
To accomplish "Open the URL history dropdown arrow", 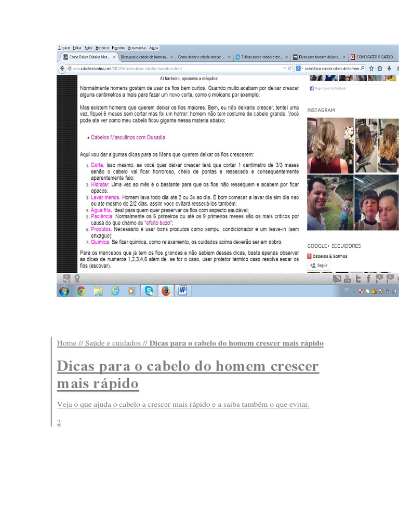I will (285, 68).
